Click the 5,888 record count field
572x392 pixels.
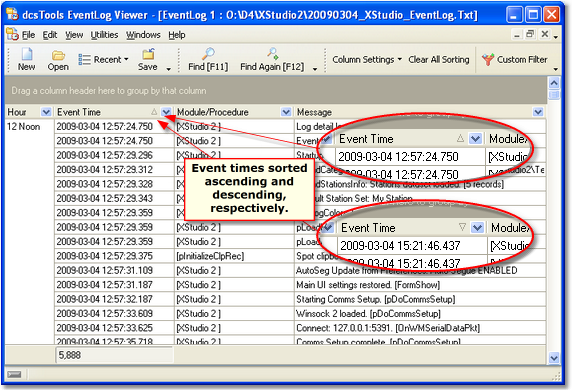[114, 355]
